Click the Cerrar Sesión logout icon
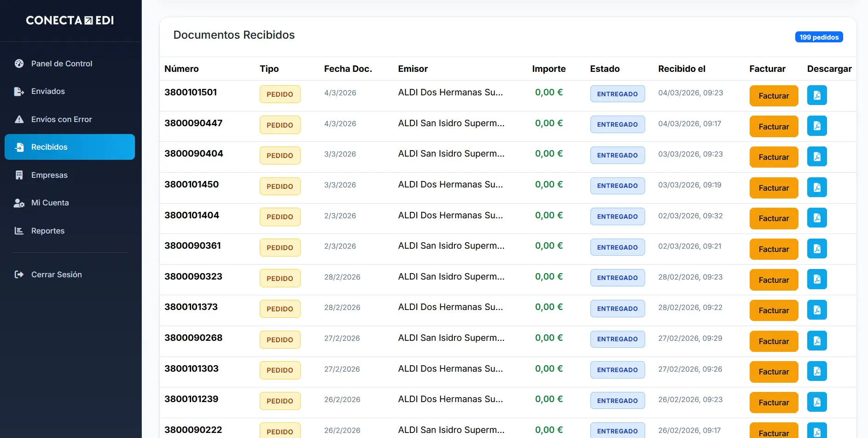 coord(19,274)
